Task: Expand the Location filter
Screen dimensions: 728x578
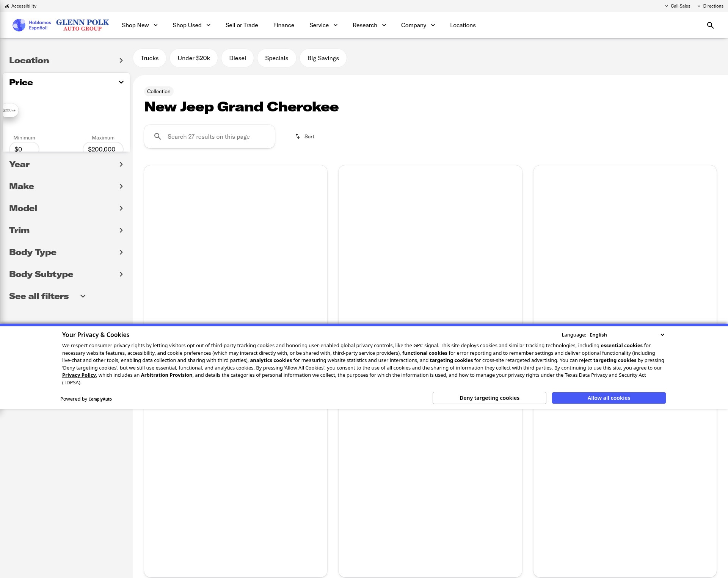Action: click(66, 61)
